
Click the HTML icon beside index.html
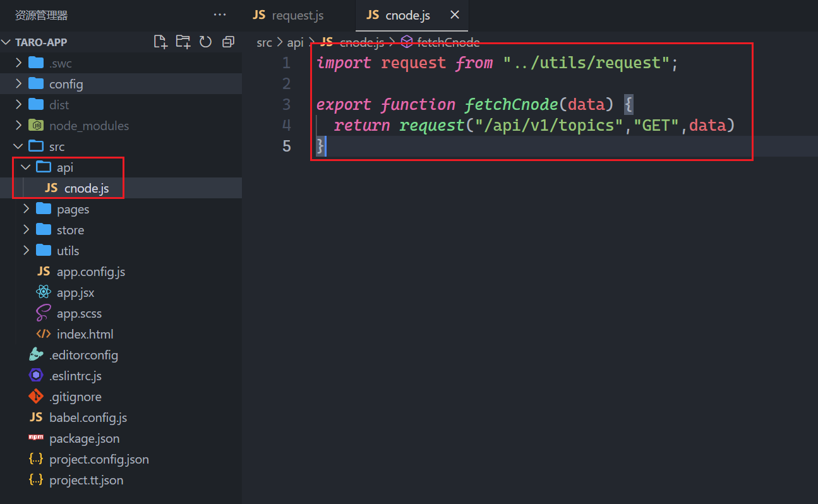44,334
